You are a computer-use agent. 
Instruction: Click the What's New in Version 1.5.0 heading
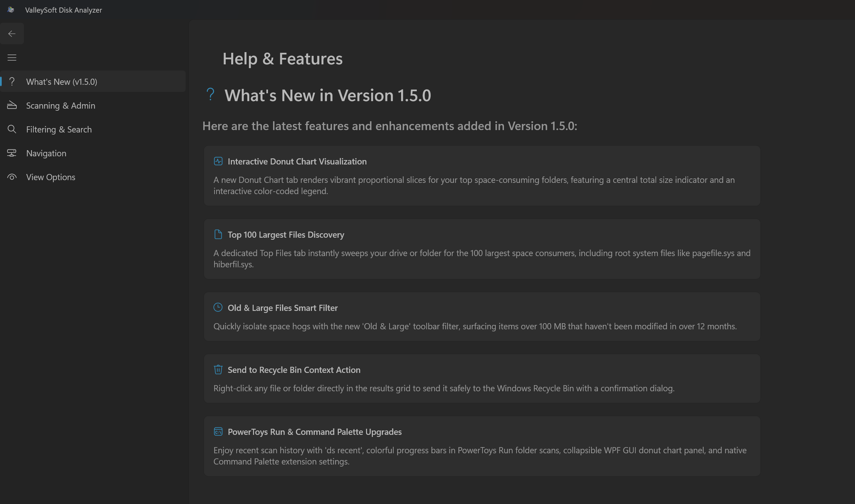tap(328, 95)
